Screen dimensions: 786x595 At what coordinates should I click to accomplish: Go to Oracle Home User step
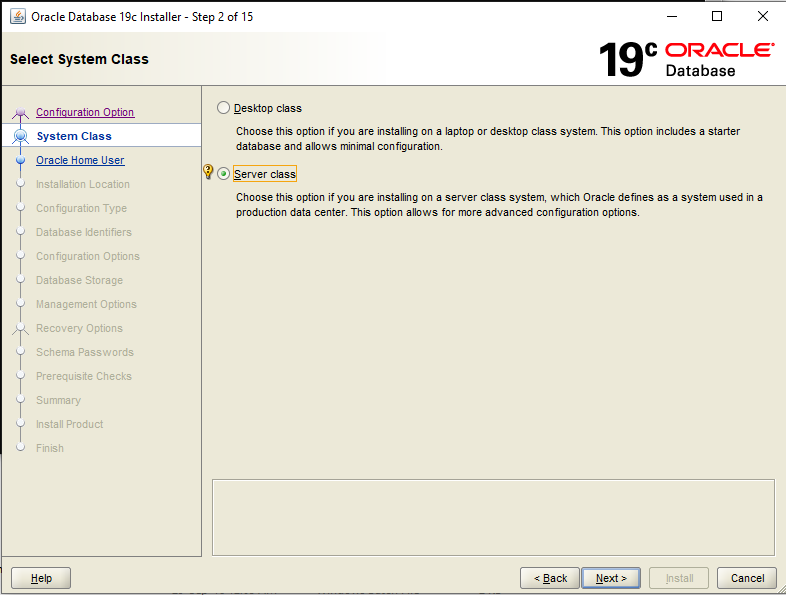point(80,160)
